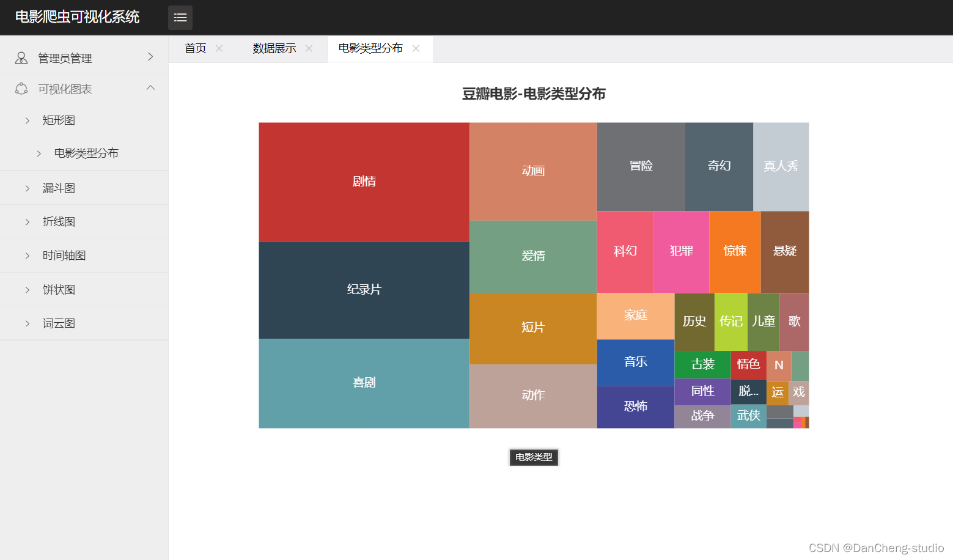This screenshot has height=560, width=953.
Task: Click the orange 惊悚 treemap block
Action: click(x=735, y=252)
